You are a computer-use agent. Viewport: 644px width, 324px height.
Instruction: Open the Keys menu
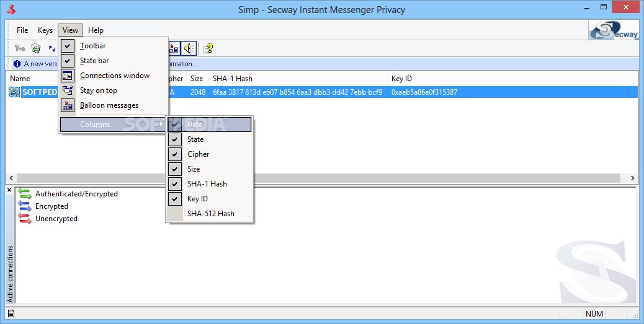(x=45, y=30)
